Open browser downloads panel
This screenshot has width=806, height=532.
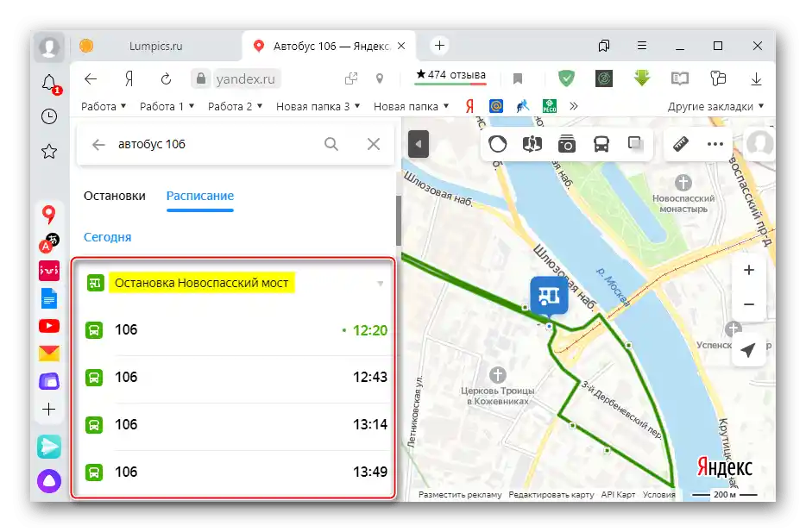point(756,78)
